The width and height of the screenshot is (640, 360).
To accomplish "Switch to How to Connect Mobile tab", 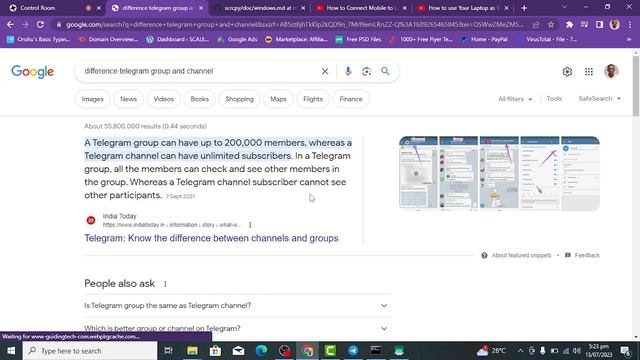I will tap(361, 8).
